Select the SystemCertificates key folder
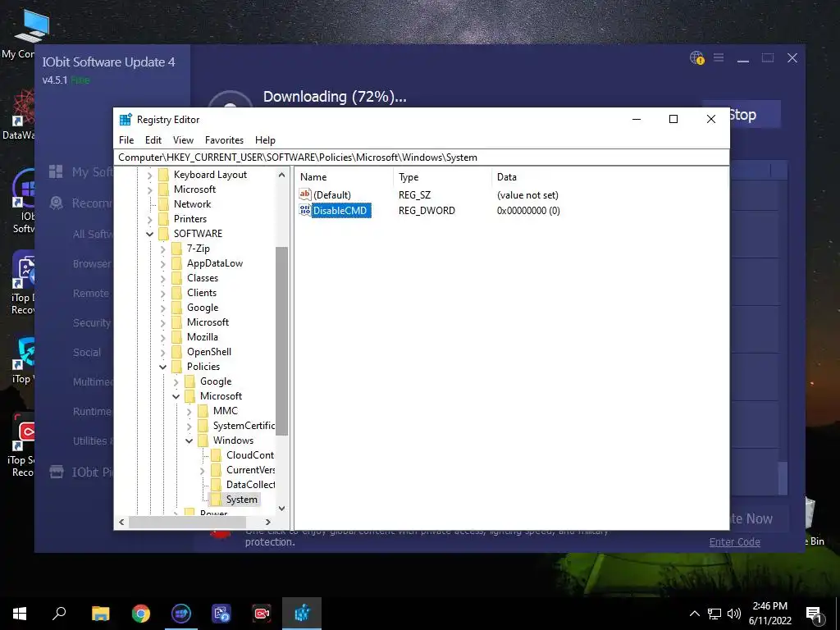This screenshot has width=840, height=630. pos(244,426)
